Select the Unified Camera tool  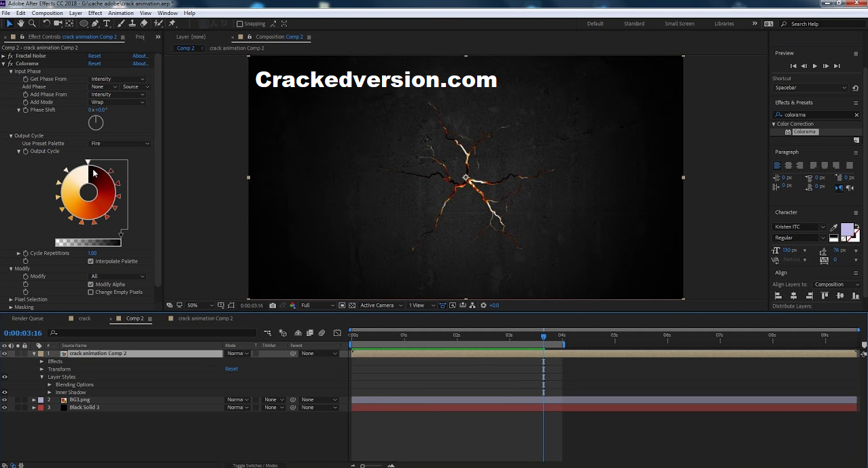[x=58, y=24]
